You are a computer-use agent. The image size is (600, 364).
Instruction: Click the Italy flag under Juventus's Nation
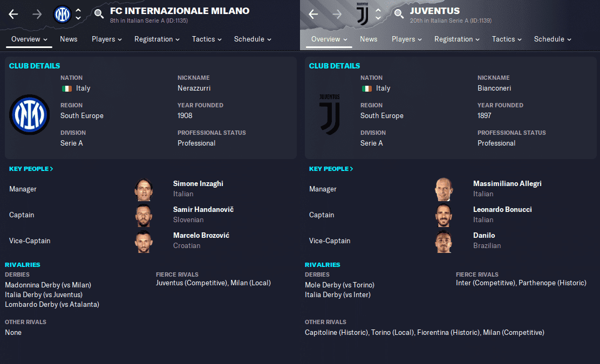pos(367,88)
